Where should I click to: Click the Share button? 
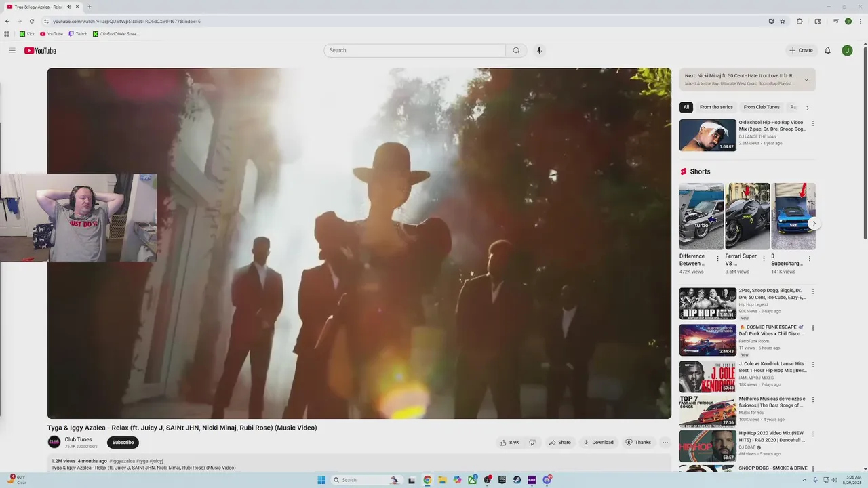[559, 443]
